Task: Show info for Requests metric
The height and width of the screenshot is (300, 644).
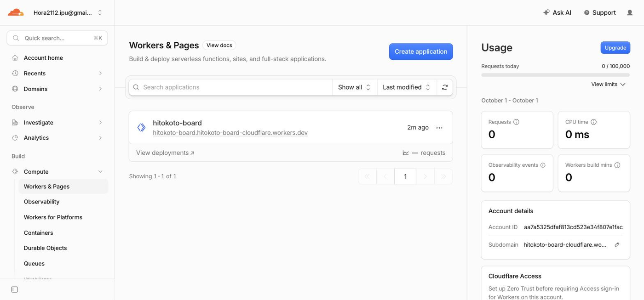Action: [516, 122]
